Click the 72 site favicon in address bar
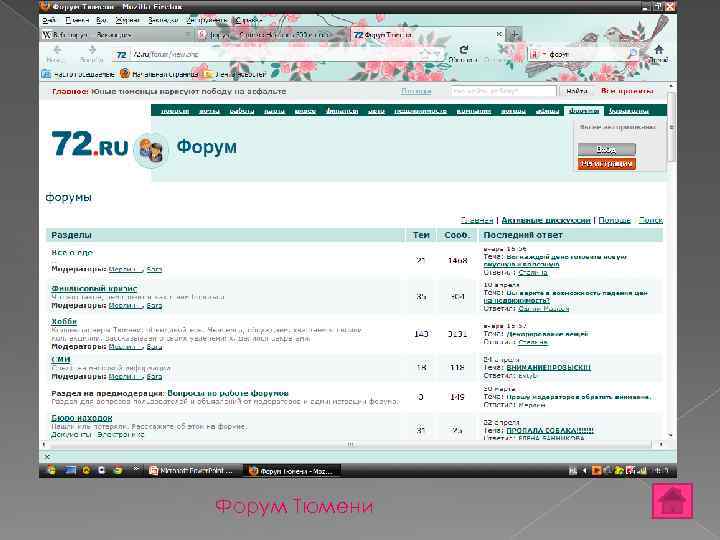This screenshot has width=720, height=540. tap(121, 55)
